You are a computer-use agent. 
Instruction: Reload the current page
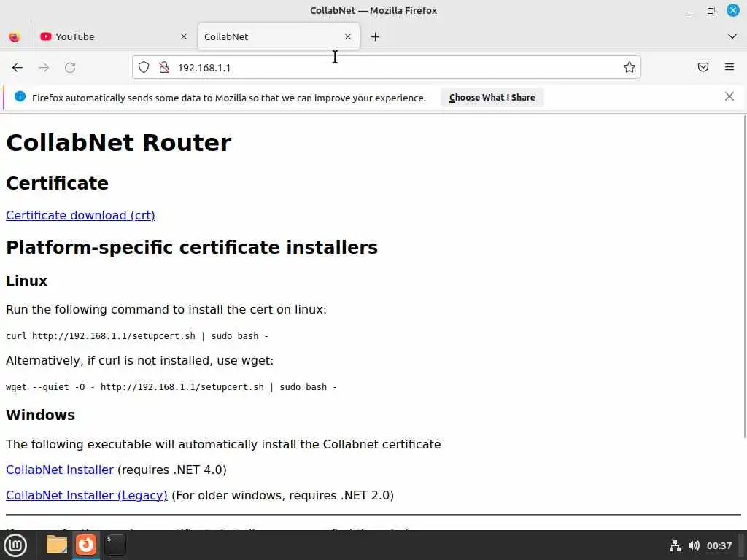(x=70, y=68)
